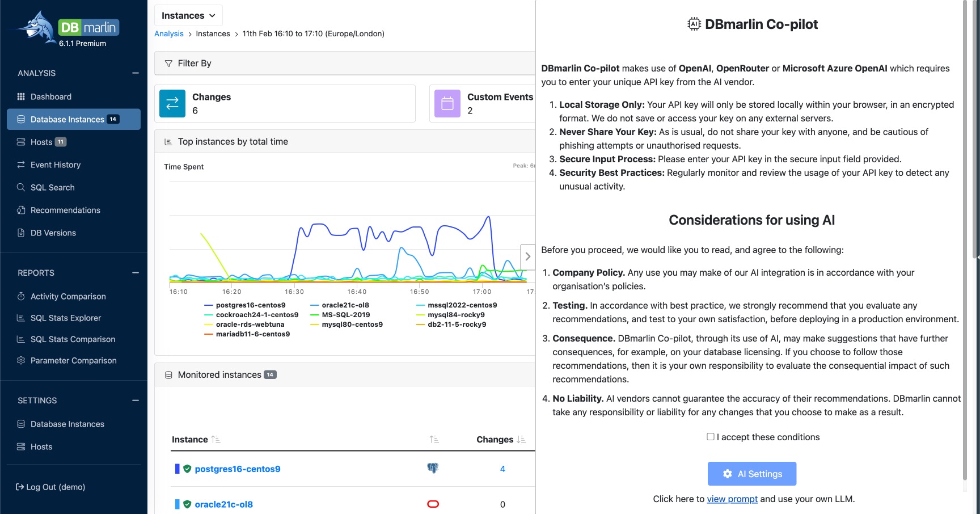Sort by the Instance column sort icon
The width and height of the screenshot is (980, 514).
point(216,439)
